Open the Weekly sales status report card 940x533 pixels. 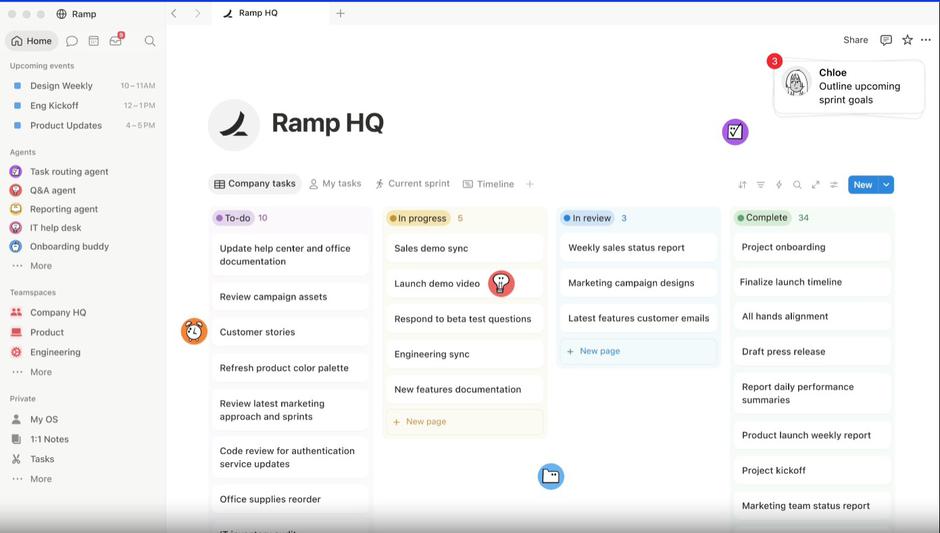pyautogui.click(x=638, y=248)
